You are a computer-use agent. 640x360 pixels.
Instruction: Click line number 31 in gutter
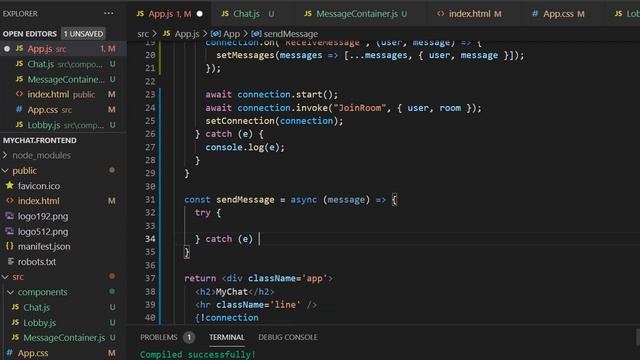click(x=150, y=200)
